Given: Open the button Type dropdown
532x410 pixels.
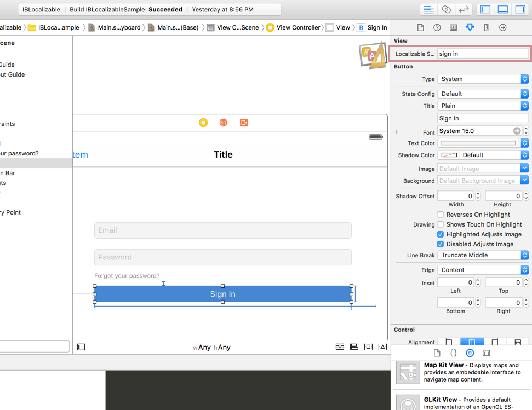Looking at the screenshot, I should click(x=483, y=79).
